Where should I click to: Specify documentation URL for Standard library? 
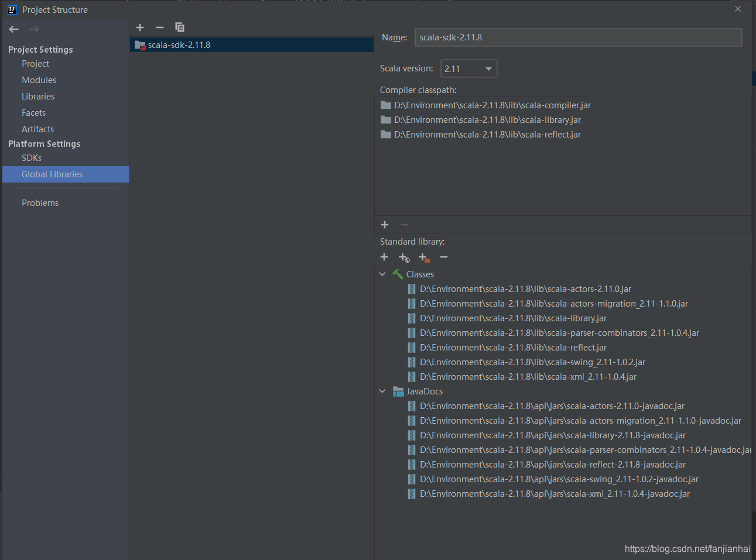pos(404,257)
